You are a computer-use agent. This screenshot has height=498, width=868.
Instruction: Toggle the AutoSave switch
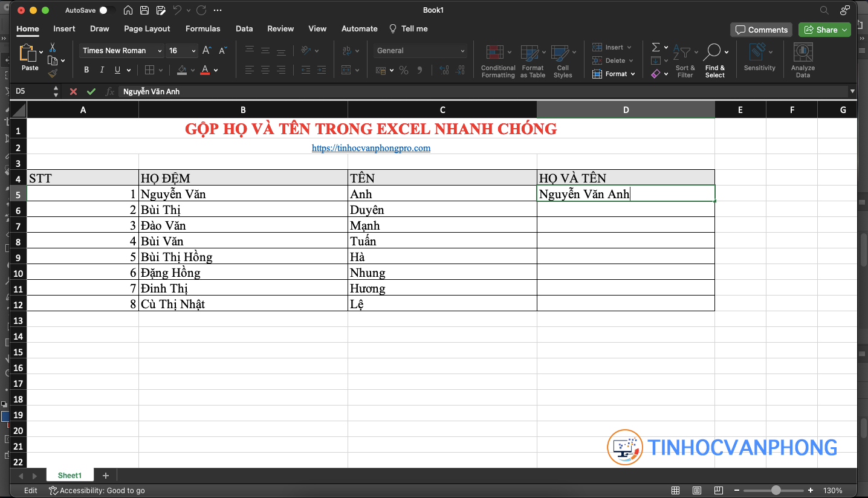pos(108,10)
